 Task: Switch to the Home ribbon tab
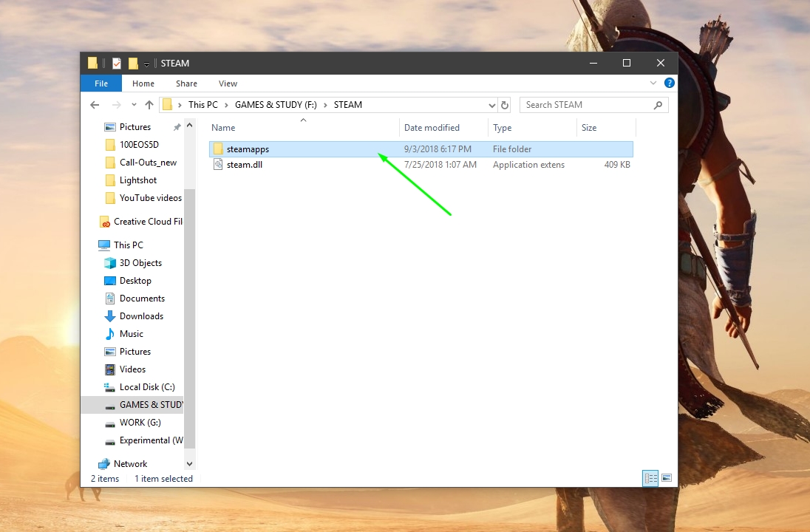coord(143,83)
